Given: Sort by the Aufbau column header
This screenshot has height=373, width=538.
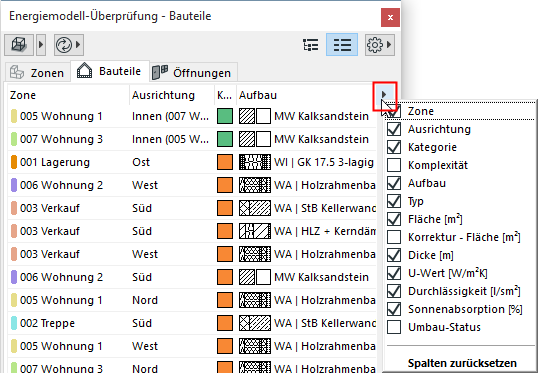Looking at the screenshot, I should (305, 95).
